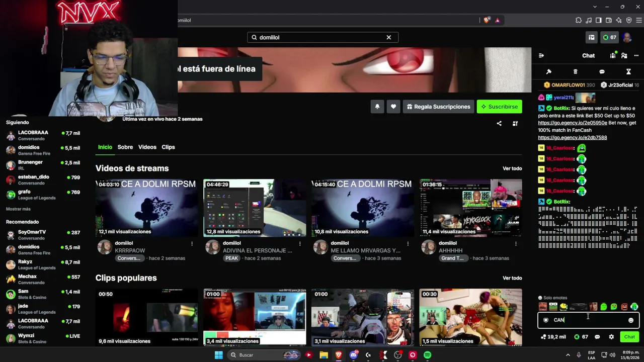Switch to the Inicio tab
The image size is (644, 362).
[x=105, y=147]
